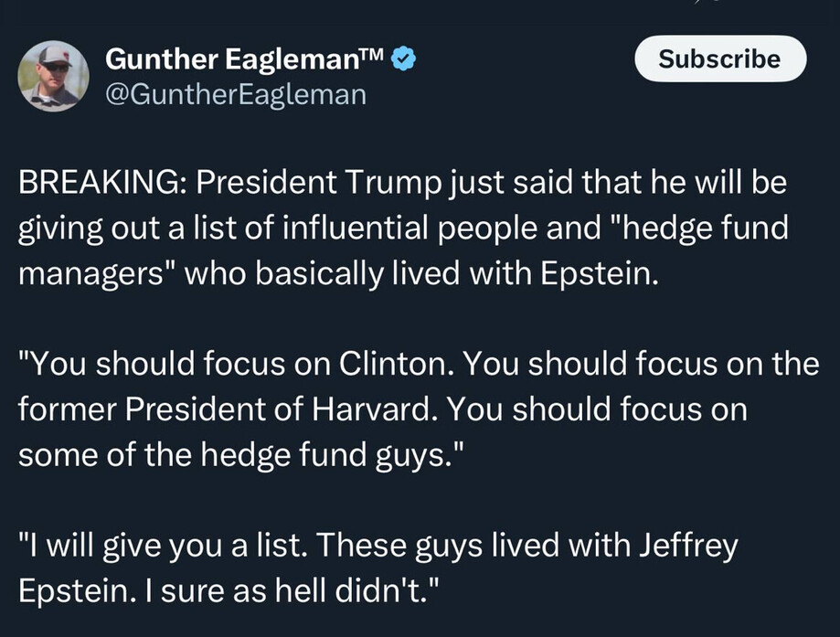840x637 pixels.
Task: Open Gunther Eagleman's profile avatar
Action: (x=54, y=77)
